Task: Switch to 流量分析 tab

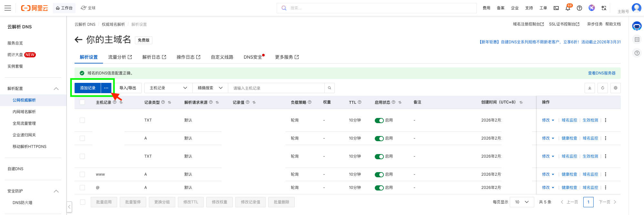Action: coord(120,57)
